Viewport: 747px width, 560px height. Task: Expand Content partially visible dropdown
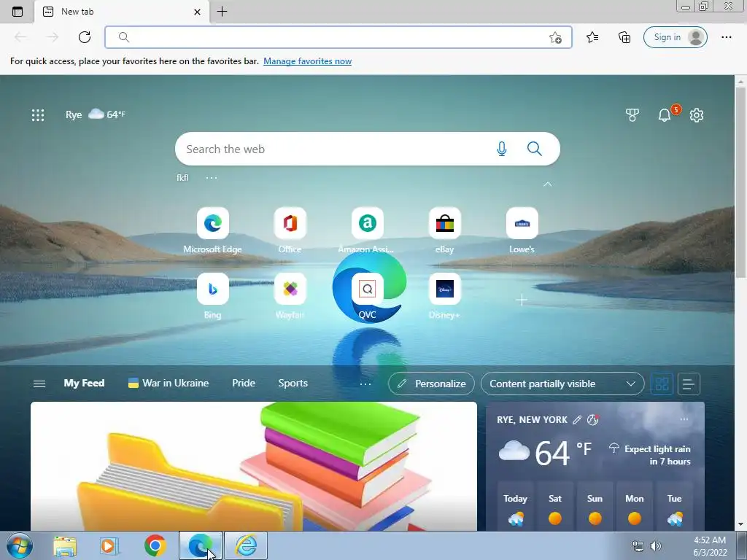[x=562, y=384]
